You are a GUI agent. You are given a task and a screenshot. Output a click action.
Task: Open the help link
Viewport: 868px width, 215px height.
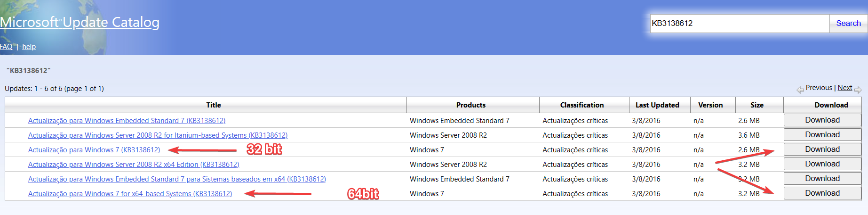pyautogui.click(x=29, y=47)
